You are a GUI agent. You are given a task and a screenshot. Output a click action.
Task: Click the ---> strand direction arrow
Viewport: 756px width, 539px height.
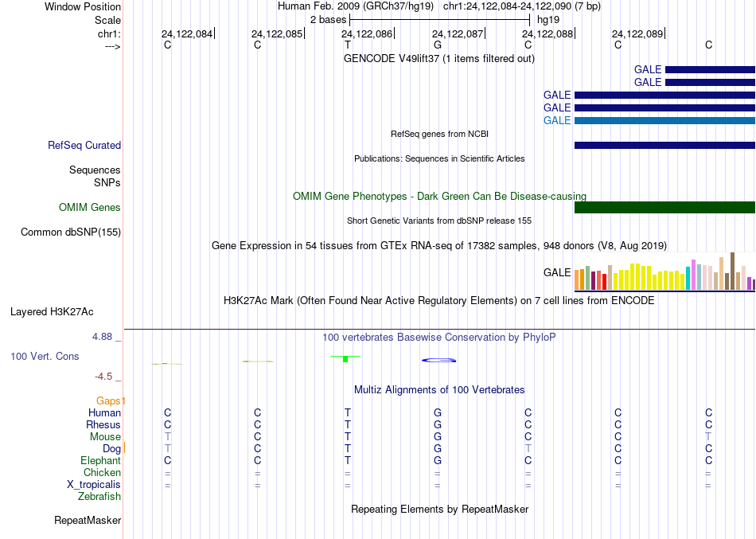(113, 46)
